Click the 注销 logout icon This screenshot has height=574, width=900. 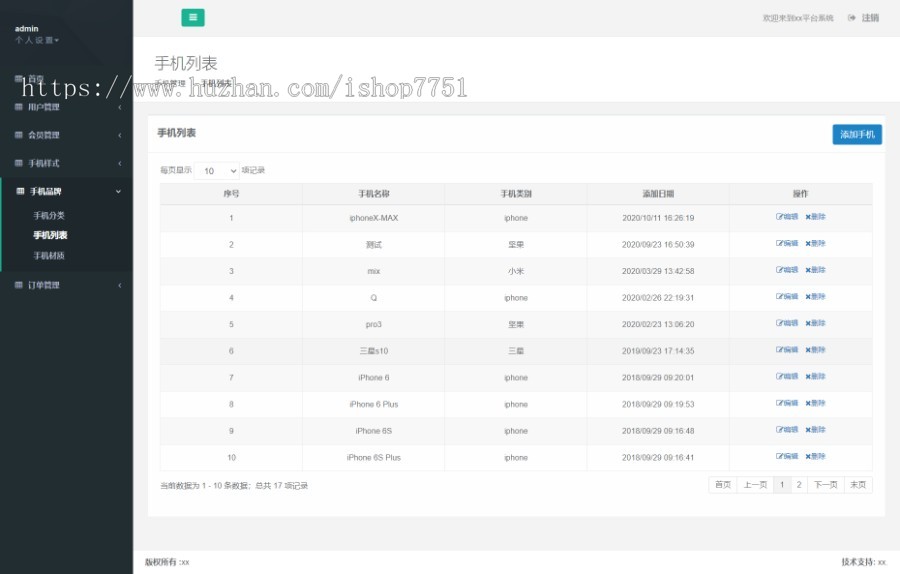point(852,18)
